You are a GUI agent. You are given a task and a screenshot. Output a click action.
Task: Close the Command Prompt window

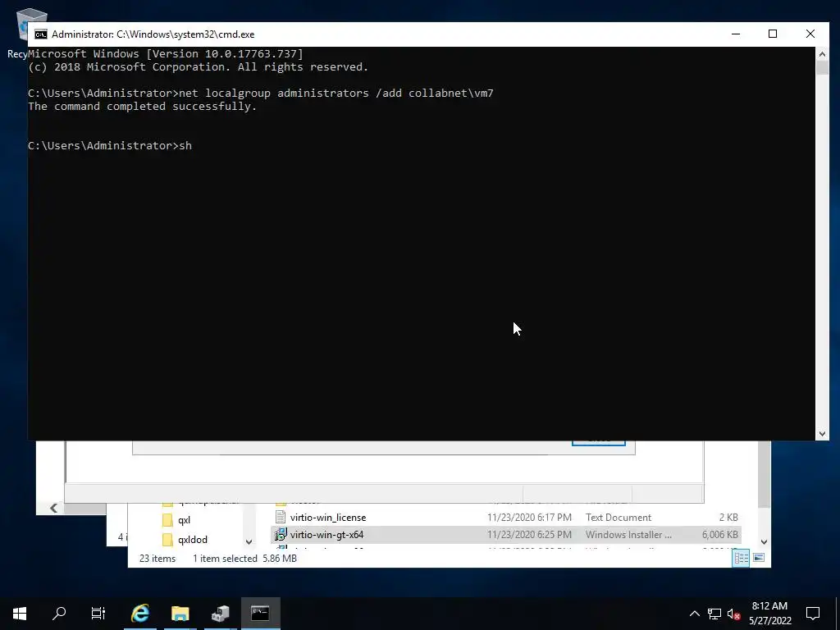[x=810, y=34]
